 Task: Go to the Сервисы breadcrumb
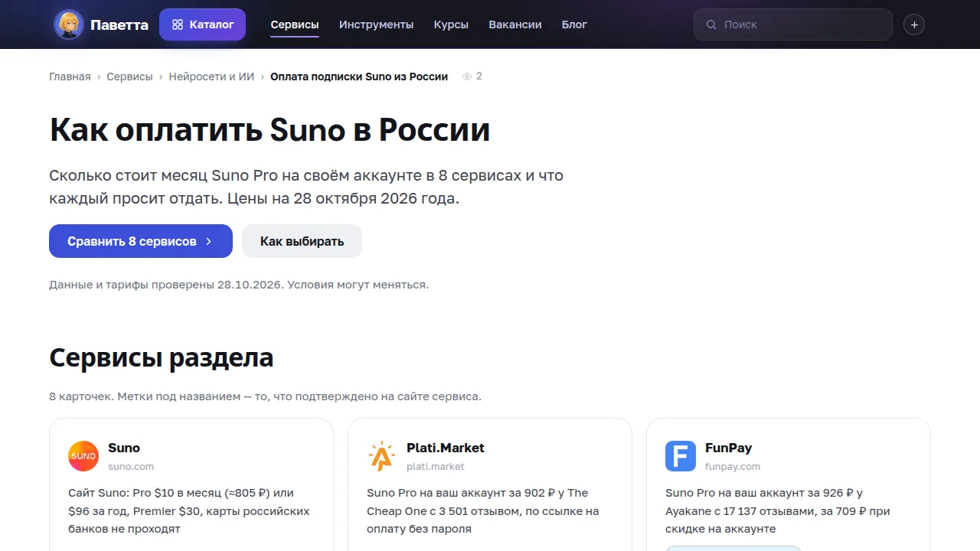coord(129,77)
